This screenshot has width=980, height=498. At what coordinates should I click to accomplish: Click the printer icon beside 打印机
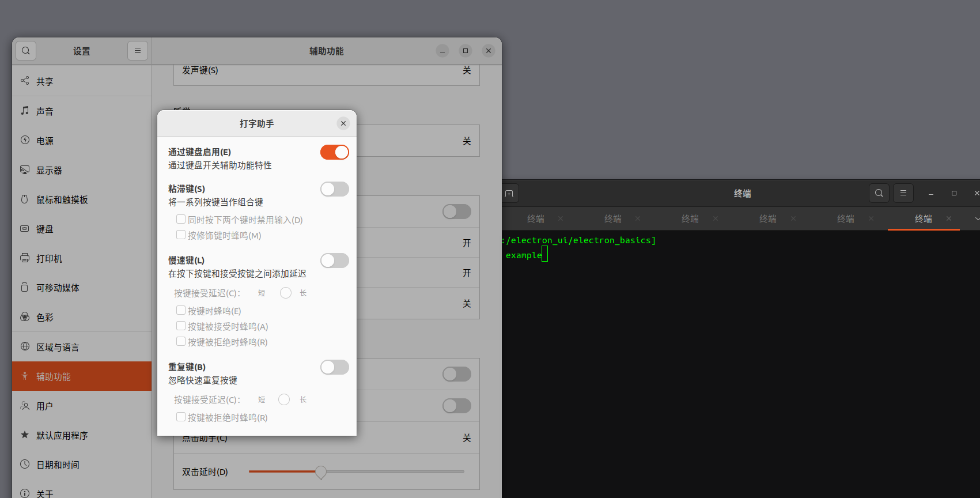point(25,258)
